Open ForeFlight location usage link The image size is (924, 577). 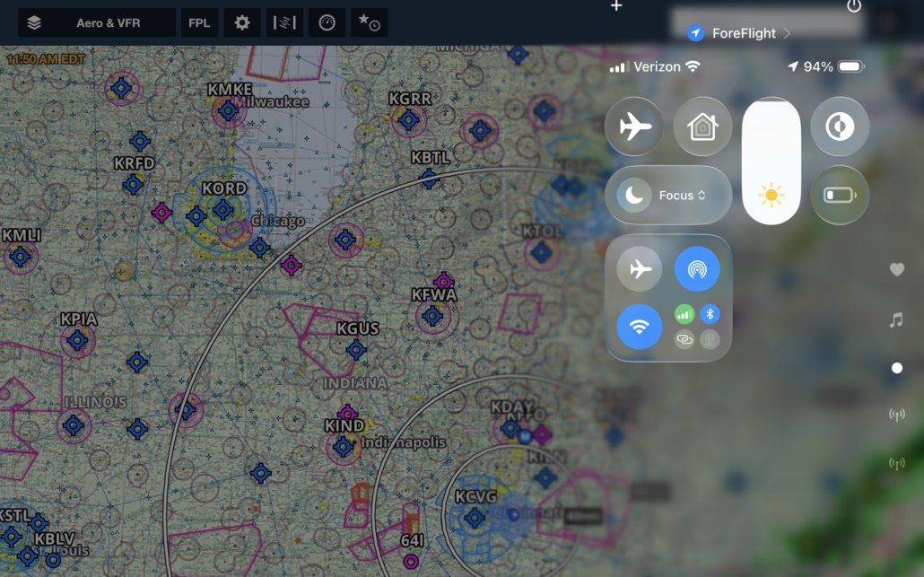pos(744,33)
